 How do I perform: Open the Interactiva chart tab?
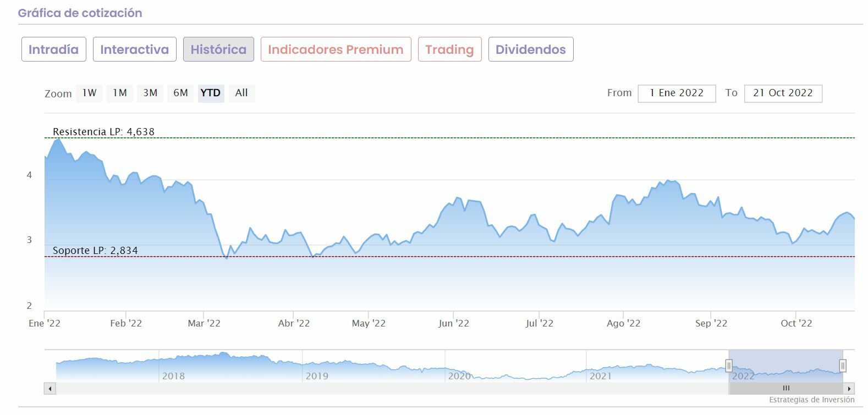point(134,49)
